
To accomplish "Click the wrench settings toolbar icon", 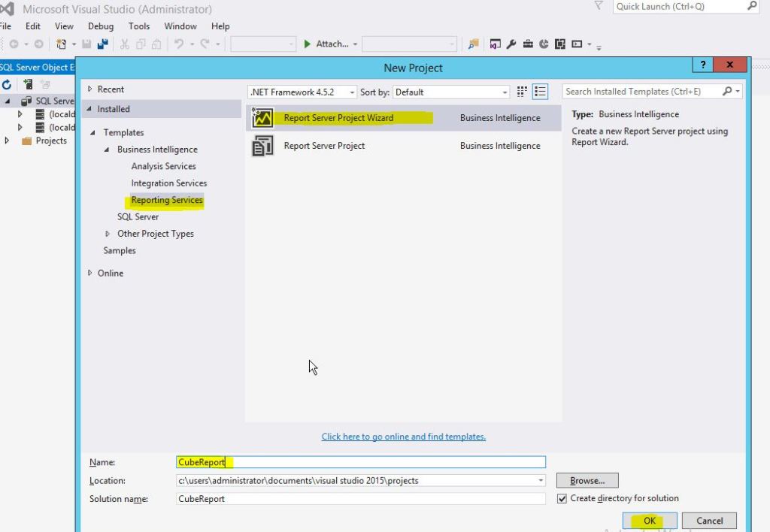I will (x=511, y=44).
